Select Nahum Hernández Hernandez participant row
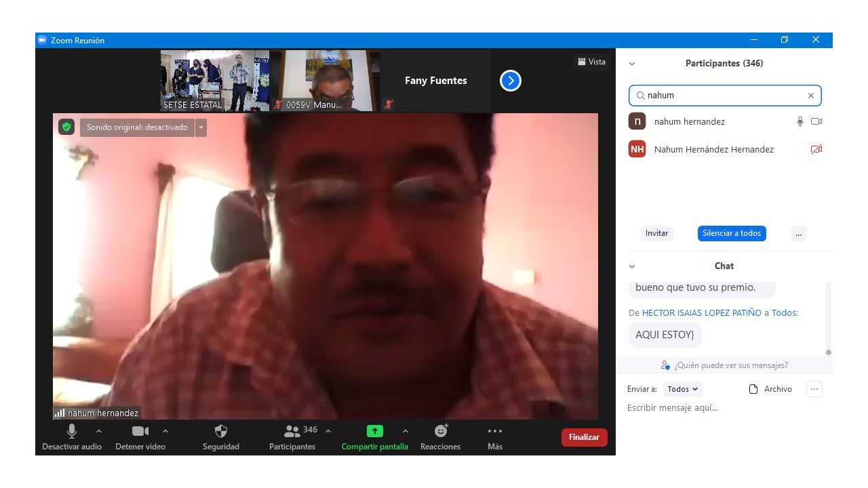 [x=725, y=149]
